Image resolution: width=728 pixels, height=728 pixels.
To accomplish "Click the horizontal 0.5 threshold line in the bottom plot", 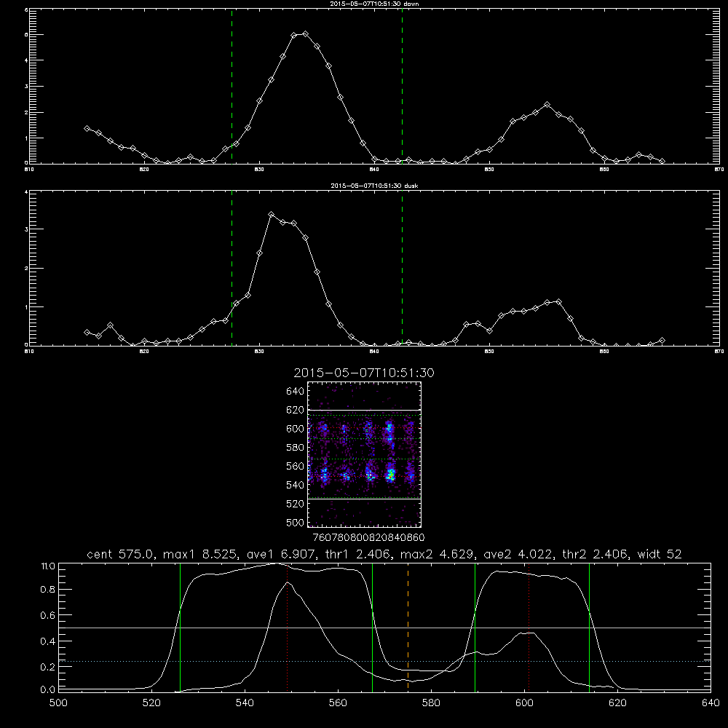I will pyautogui.click(x=385, y=628).
